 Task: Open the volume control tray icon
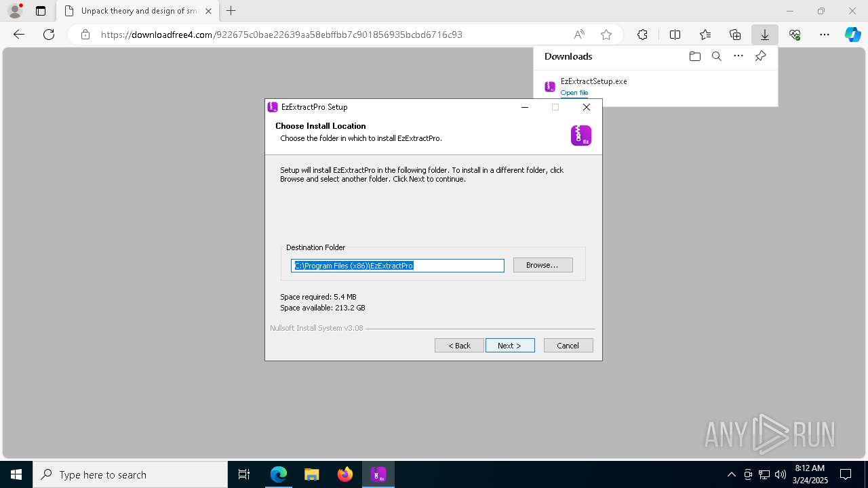pyautogui.click(x=781, y=474)
